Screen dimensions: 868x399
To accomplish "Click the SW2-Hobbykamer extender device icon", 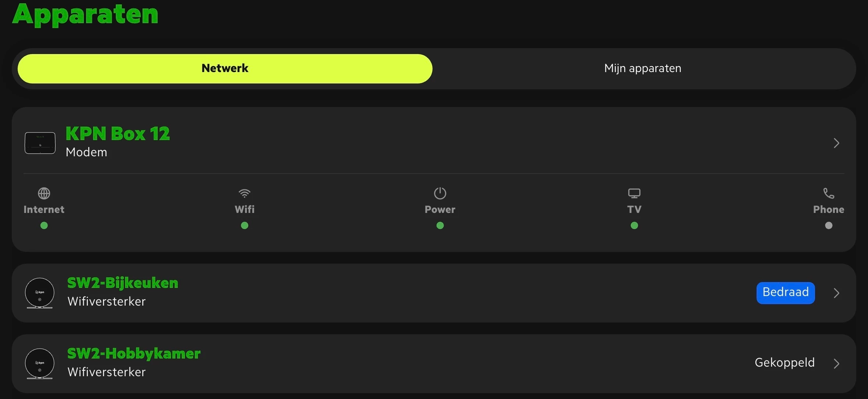I will [40, 364].
